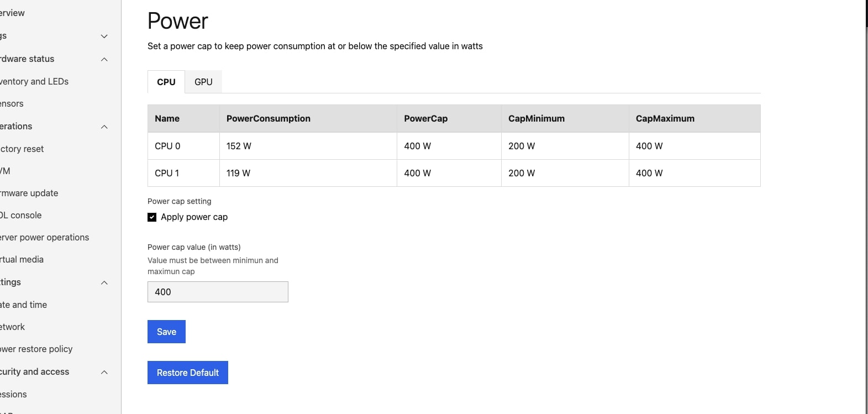Collapse the Settings section chevron

104,282
